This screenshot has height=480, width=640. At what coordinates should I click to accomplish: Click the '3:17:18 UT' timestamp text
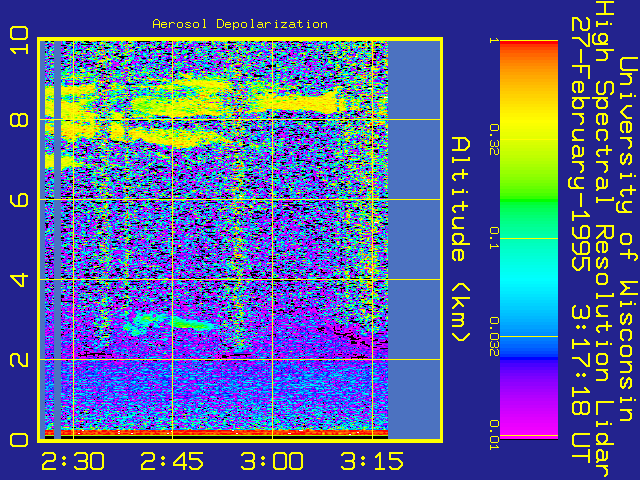(580, 384)
